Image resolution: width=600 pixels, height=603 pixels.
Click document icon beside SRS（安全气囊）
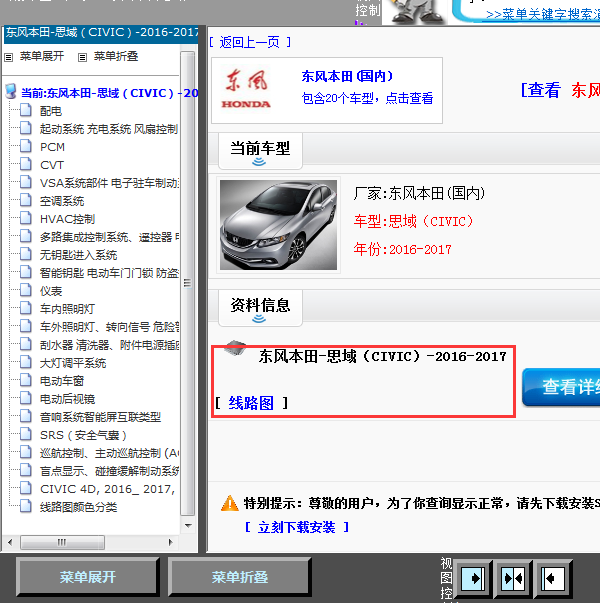coord(26,435)
